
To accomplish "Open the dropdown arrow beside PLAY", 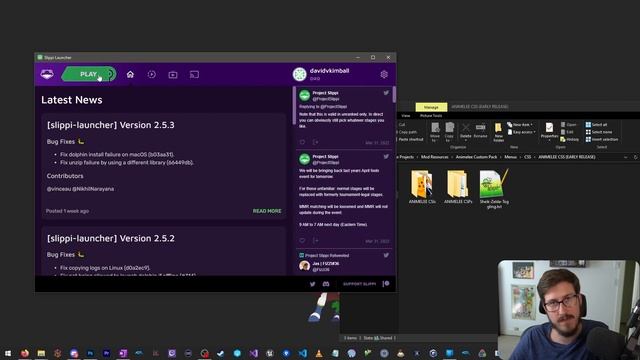I will pyautogui.click(x=110, y=74).
